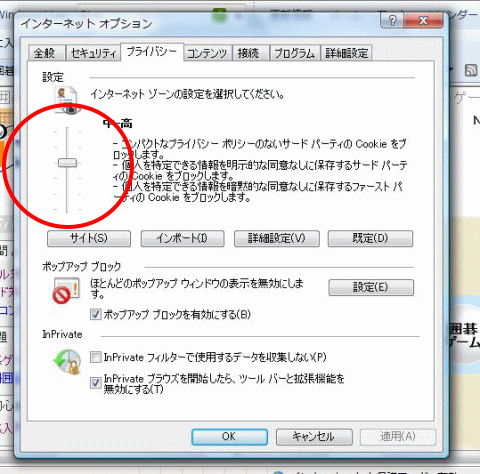Enable InPrivate フィルター data collection checkbox

coord(96,357)
